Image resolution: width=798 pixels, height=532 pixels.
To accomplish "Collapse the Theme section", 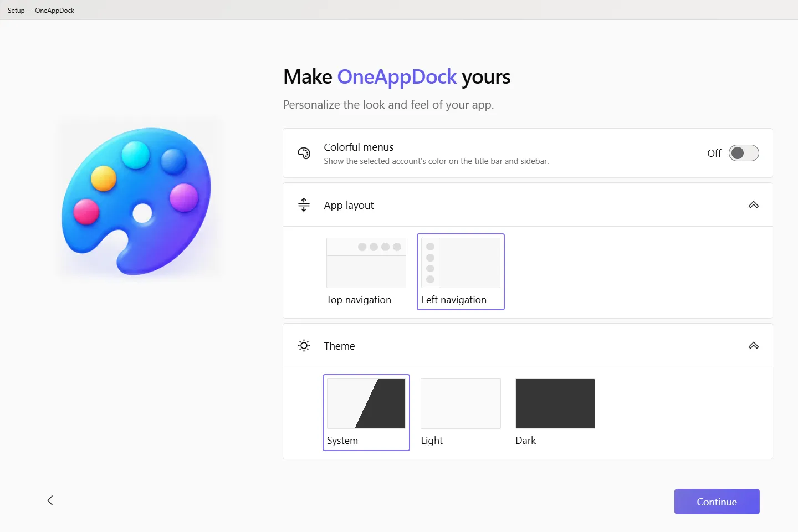I will point(754,346).
